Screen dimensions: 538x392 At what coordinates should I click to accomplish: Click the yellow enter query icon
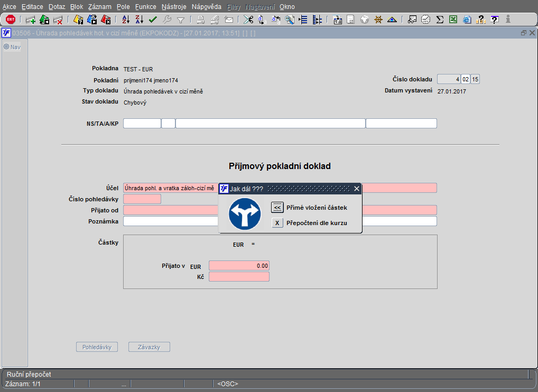tap(78, 20)
